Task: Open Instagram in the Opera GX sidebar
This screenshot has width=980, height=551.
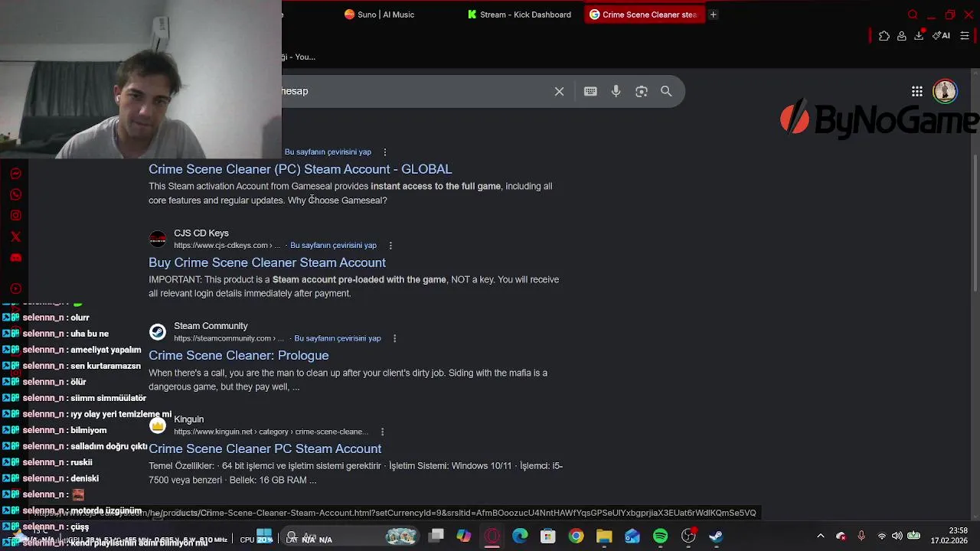Action: click(15, 216)
